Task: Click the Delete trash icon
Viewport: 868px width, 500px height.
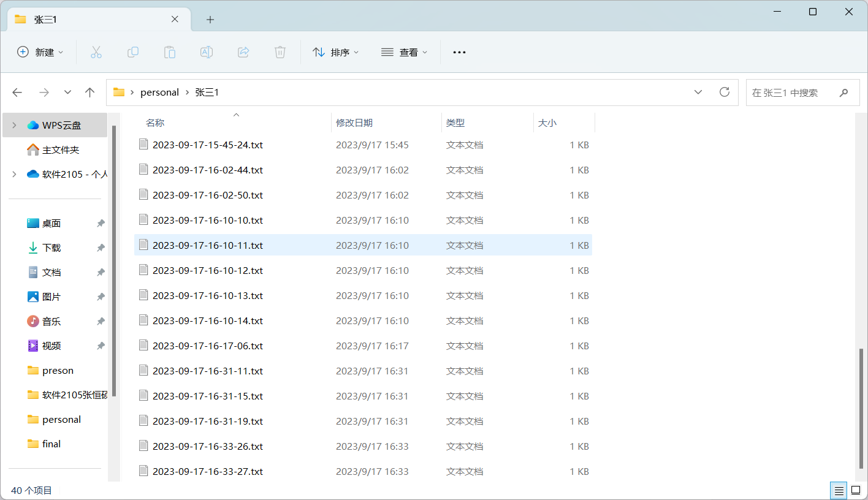Action: pos(280,53)
